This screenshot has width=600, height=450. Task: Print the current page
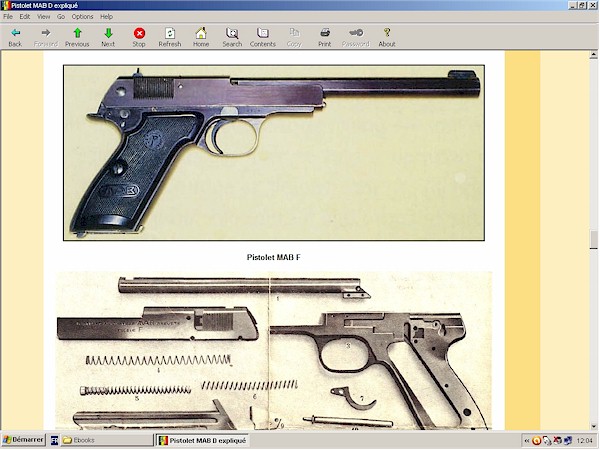click(324, 38)
